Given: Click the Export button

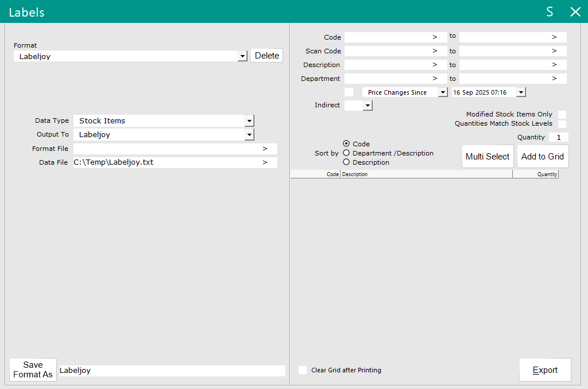Looking at the screenshot, I should click(545, 370).
